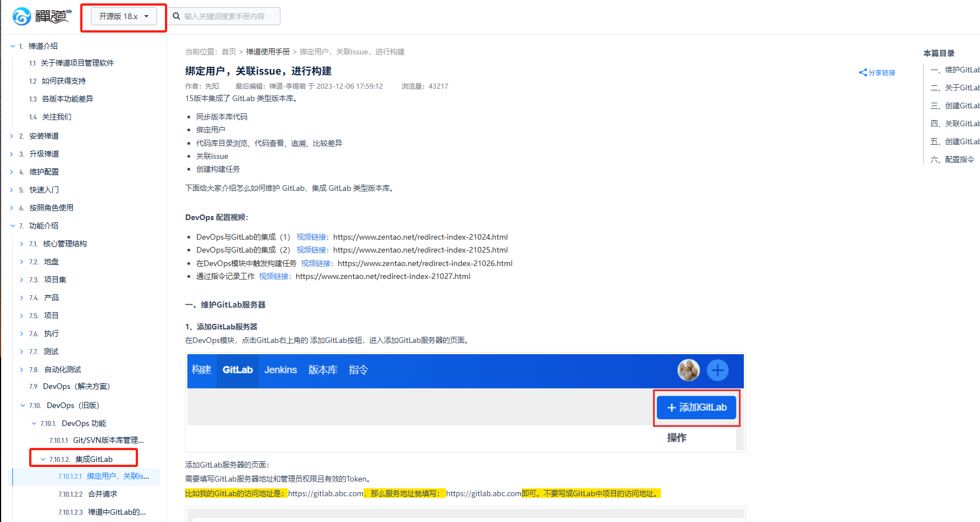Click the round user avatar in screenshot
This screenshot has width=980, height=522.
click(x=688, y=370)
